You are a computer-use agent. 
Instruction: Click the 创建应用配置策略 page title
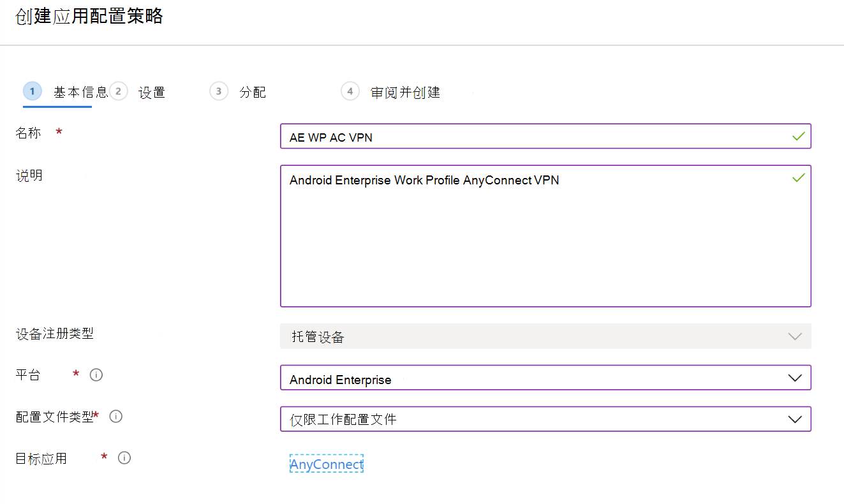pyautogui.click(x=89, y=16)
